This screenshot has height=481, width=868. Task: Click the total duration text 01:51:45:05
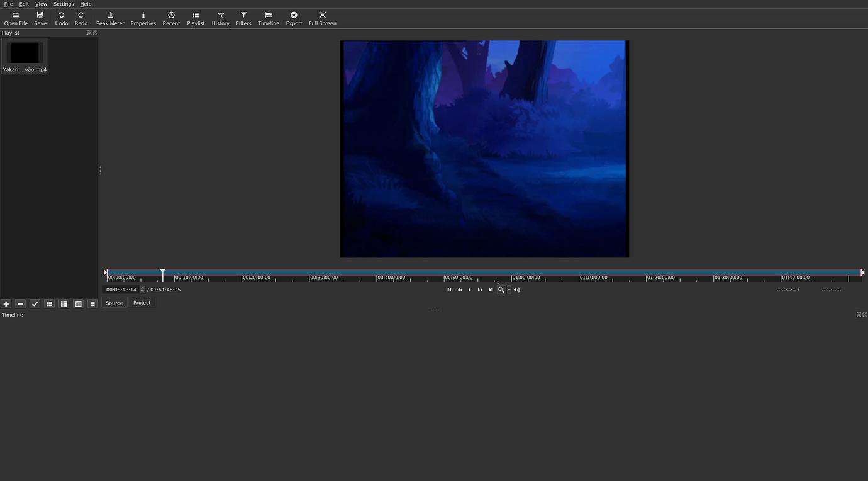click(165, 290)
